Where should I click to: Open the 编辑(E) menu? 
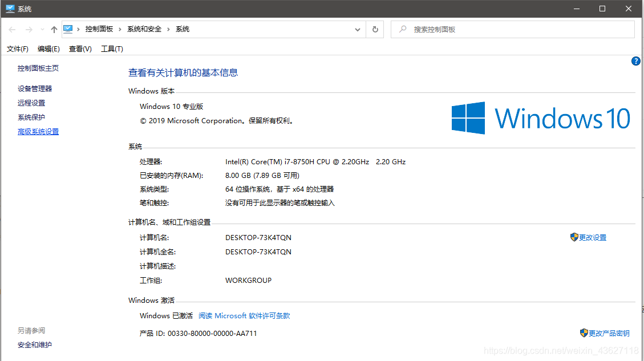point(48,49)
